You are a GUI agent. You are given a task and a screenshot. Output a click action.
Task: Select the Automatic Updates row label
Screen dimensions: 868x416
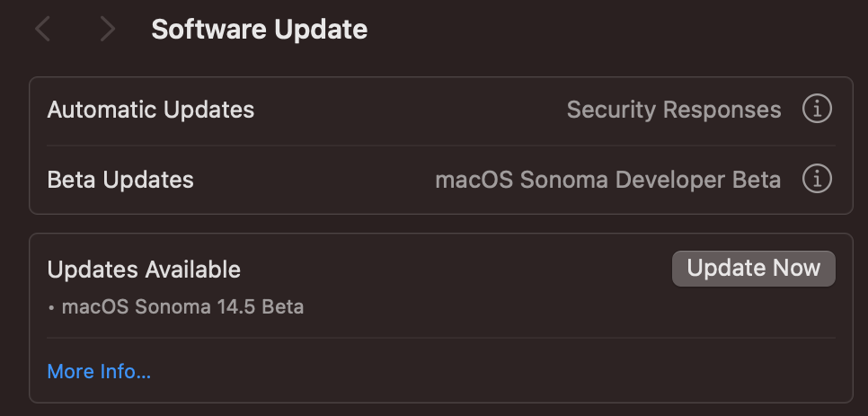coord(151,110)
